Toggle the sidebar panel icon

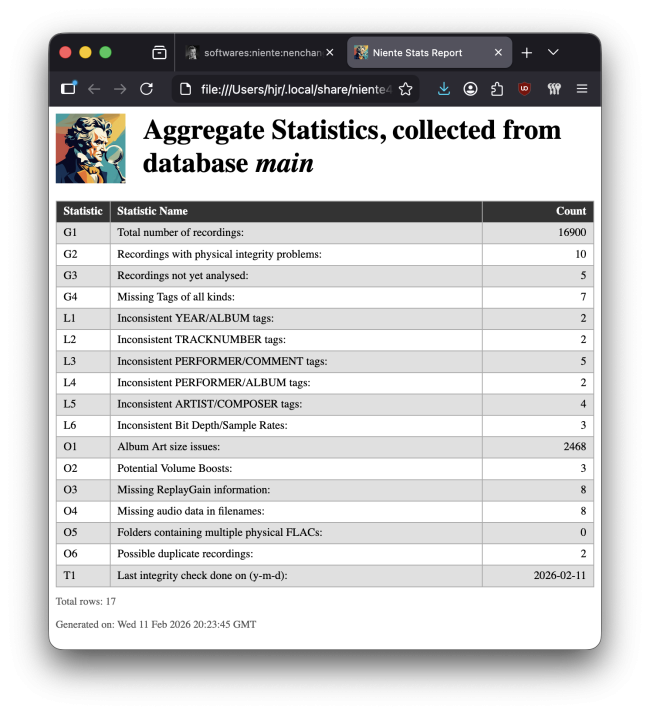[68, 89]
